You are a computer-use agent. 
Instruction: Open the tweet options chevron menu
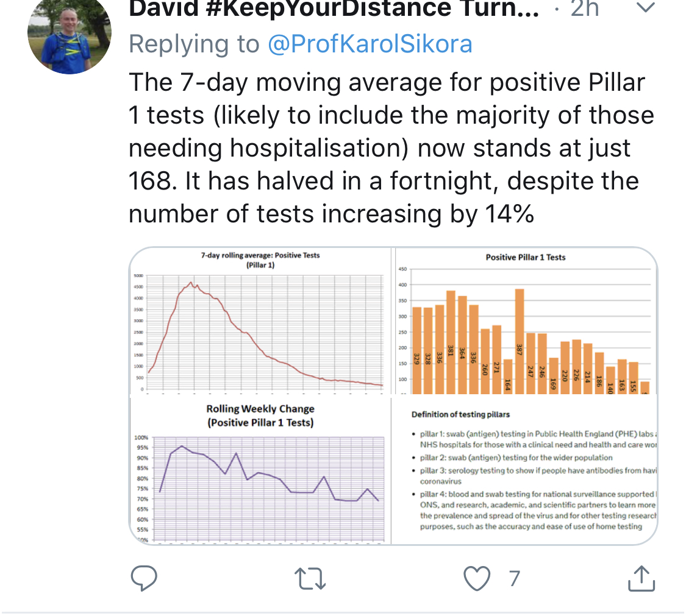click(x=645, y=9)
